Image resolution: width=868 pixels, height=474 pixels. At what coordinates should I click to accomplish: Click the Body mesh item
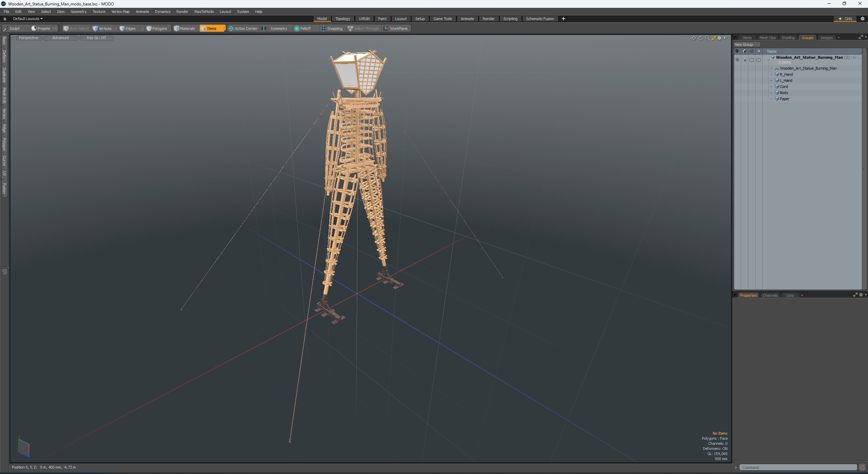(784, 93)
